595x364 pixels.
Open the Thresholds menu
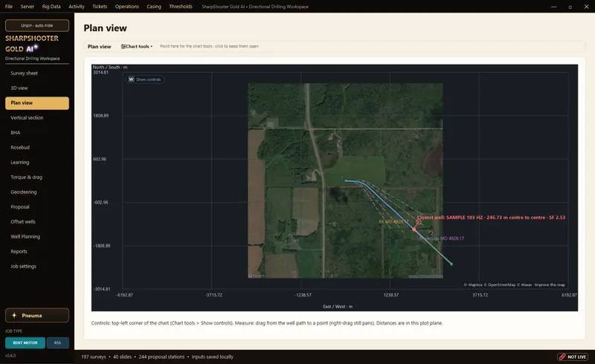pos(181,7)
